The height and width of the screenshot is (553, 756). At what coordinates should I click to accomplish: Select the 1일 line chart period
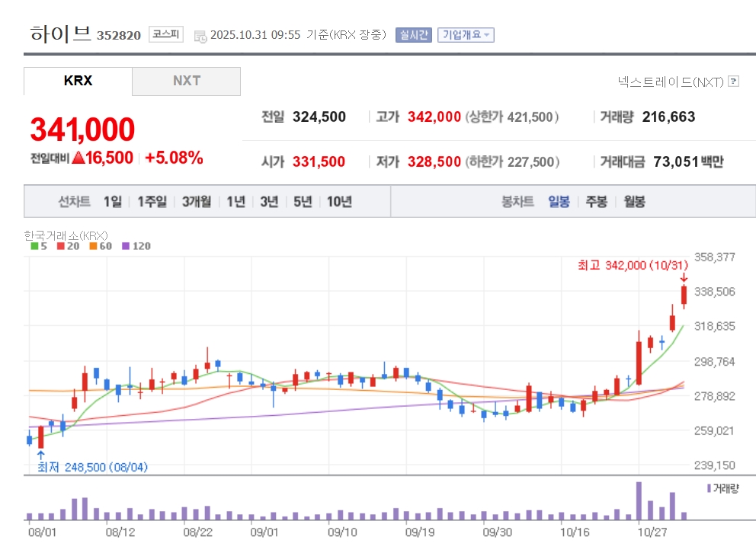[112, 202]
